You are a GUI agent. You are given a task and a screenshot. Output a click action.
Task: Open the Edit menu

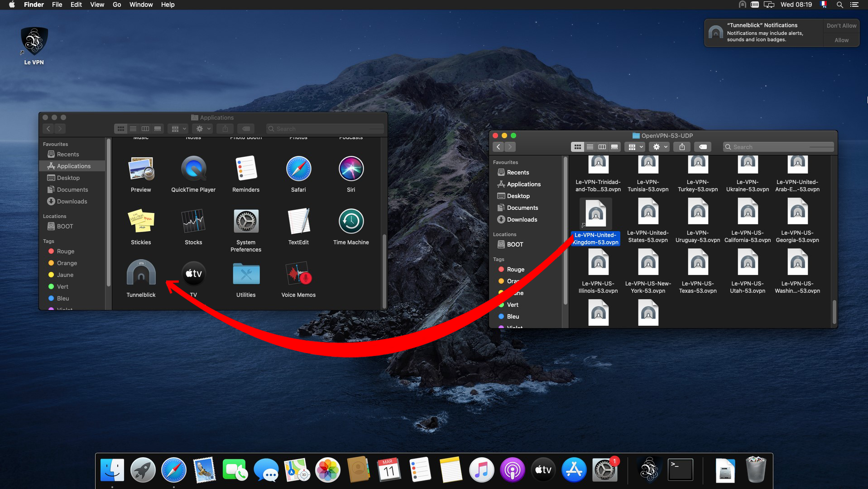click(x=76, y=5)
